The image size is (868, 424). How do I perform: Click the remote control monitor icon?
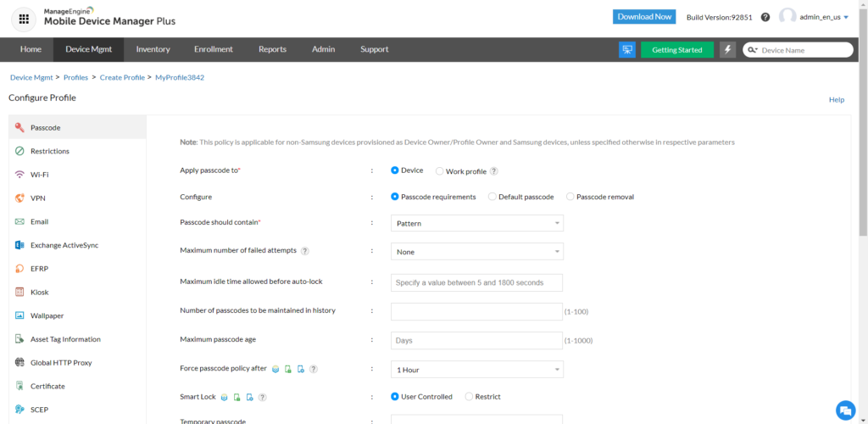coord(627,50)
